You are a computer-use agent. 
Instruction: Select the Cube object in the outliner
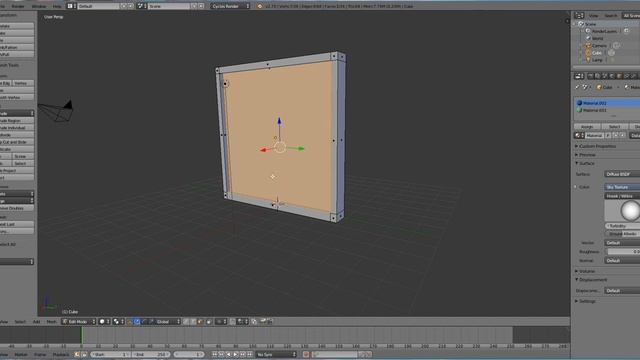(597, 53)
